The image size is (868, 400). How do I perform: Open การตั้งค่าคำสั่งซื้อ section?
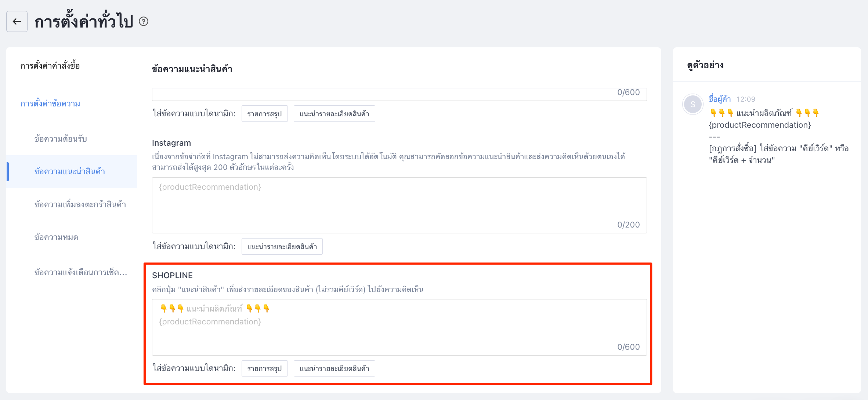click(50, 66)
